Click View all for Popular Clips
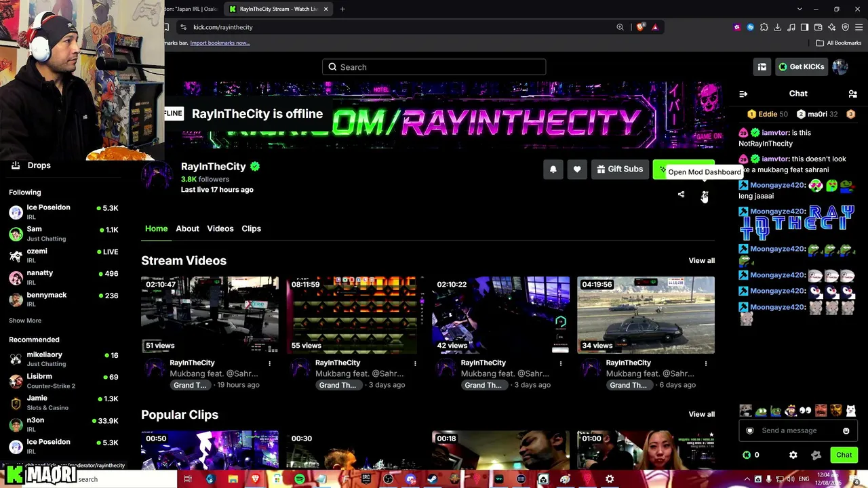Image resolution: width=868 pixels, height=488 pixels. 702,414
